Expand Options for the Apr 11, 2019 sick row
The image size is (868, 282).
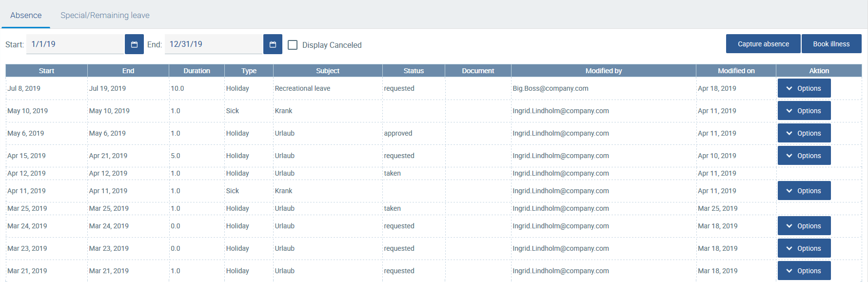(804, 191)
